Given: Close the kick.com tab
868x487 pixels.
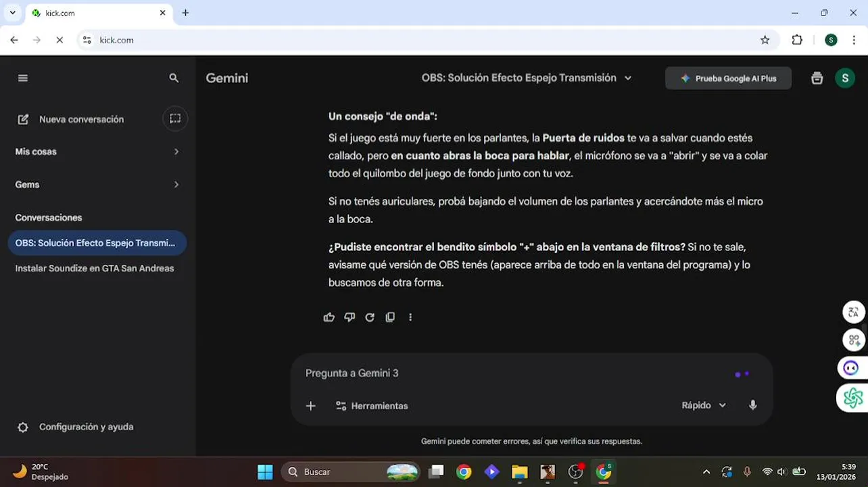Looking at the screenshot, I should point(163,13).
